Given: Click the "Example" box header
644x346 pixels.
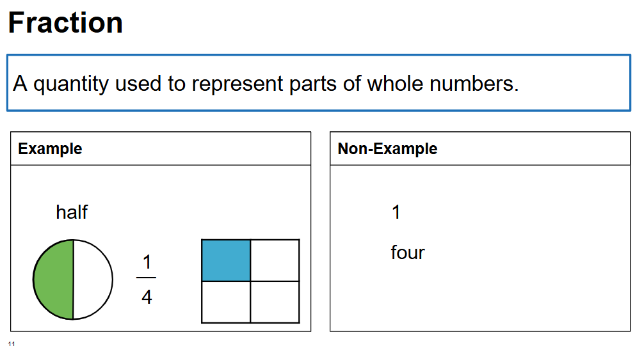Looking at the screenshot, I should pyautogui.click(x=50, y=149).
